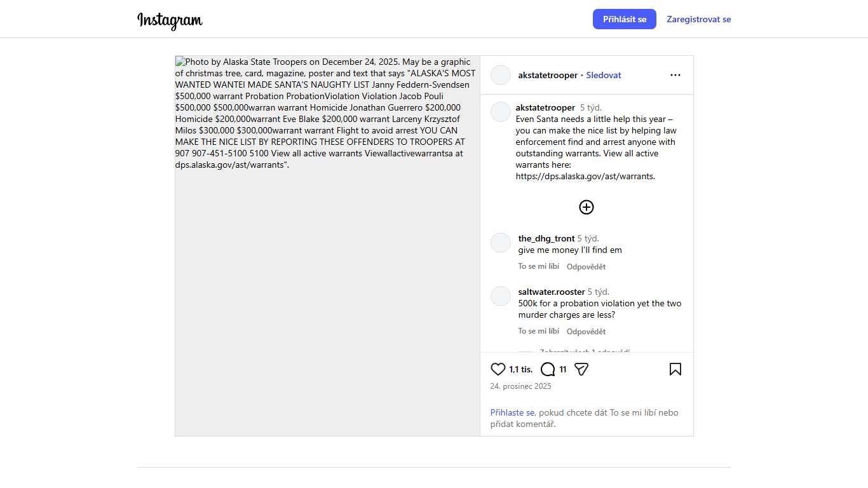Viewport: 868px width, 488px height.
Task: Click the share paper-plane icon
Action: coord(581,369)
